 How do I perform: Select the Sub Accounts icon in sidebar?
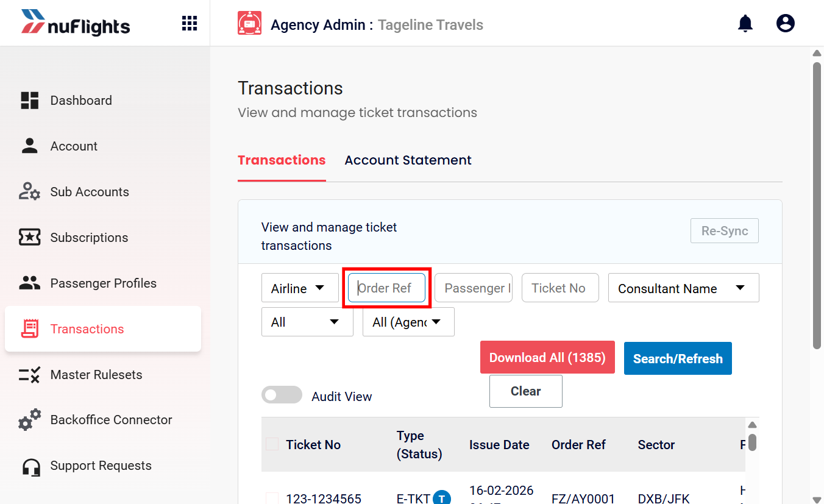tap(29, 192)
